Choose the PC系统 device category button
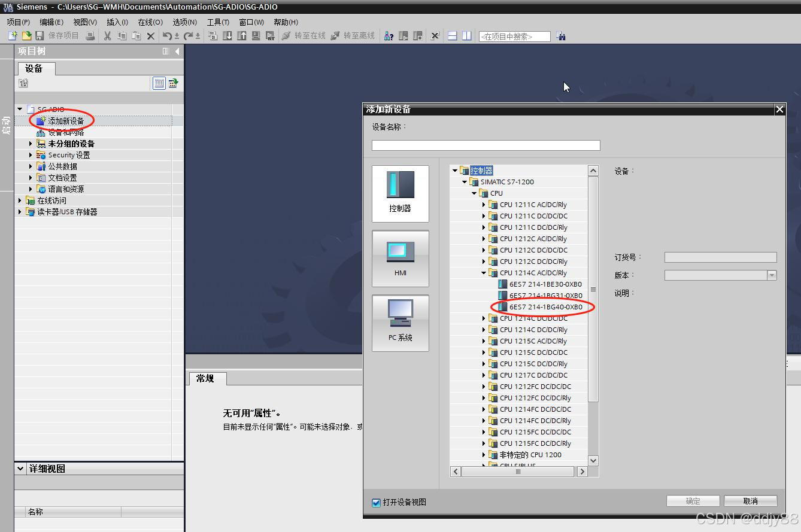This screenshot has width=801, height=532. point(400,323)
